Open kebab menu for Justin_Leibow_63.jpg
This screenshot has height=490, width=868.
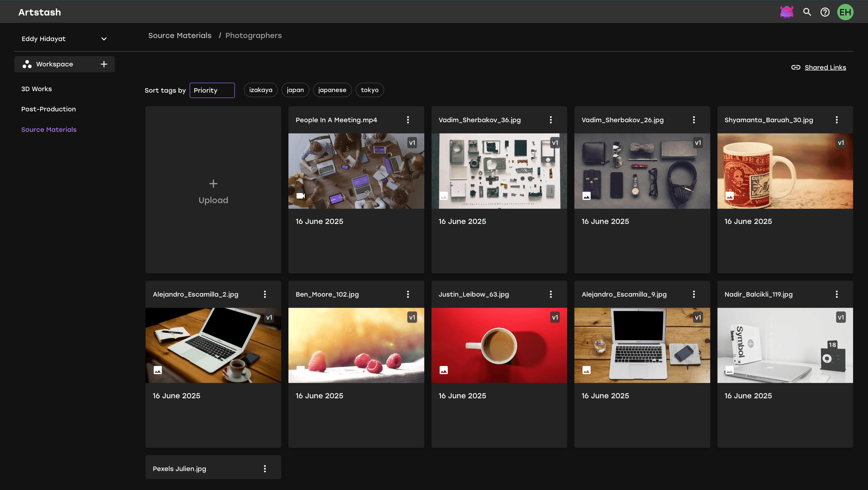551,294
